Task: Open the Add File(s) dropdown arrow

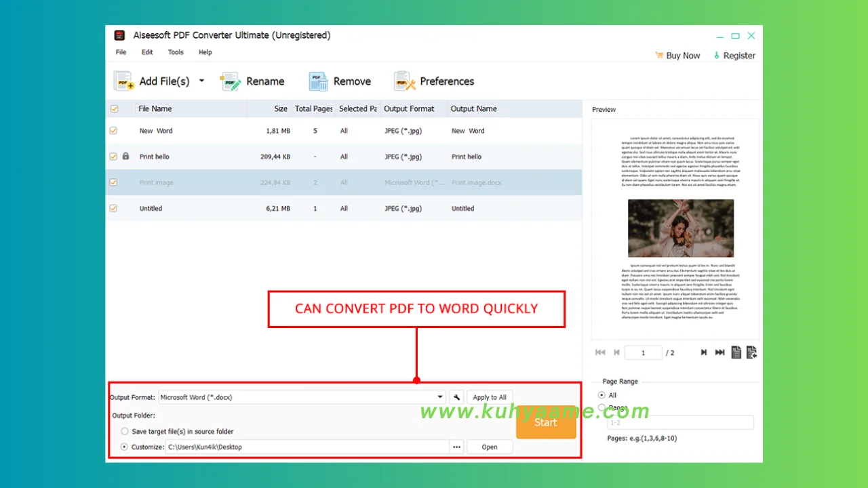Action: pos(201,81)
